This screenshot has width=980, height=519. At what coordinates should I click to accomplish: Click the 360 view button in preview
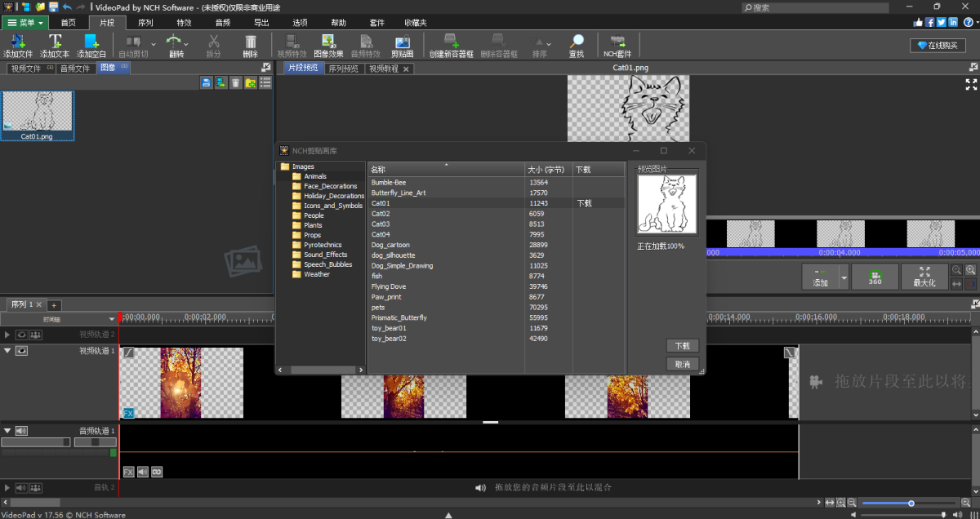[x=875, y=277]
